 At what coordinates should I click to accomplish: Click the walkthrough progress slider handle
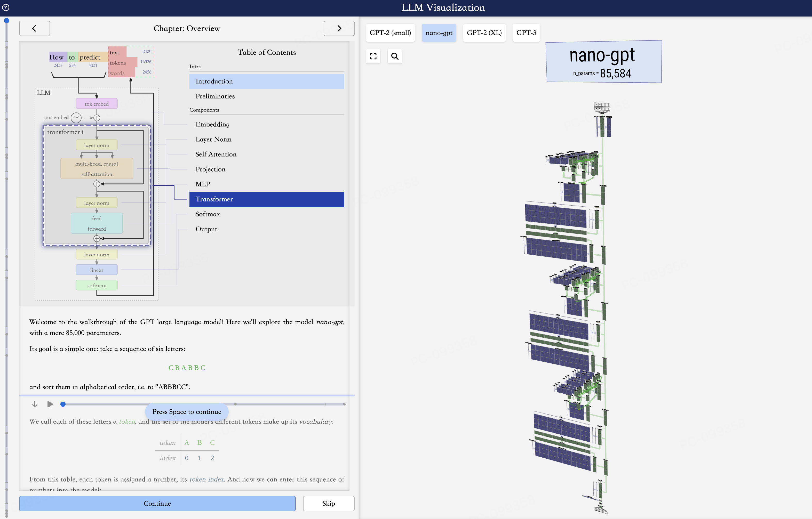click(63, 404)
